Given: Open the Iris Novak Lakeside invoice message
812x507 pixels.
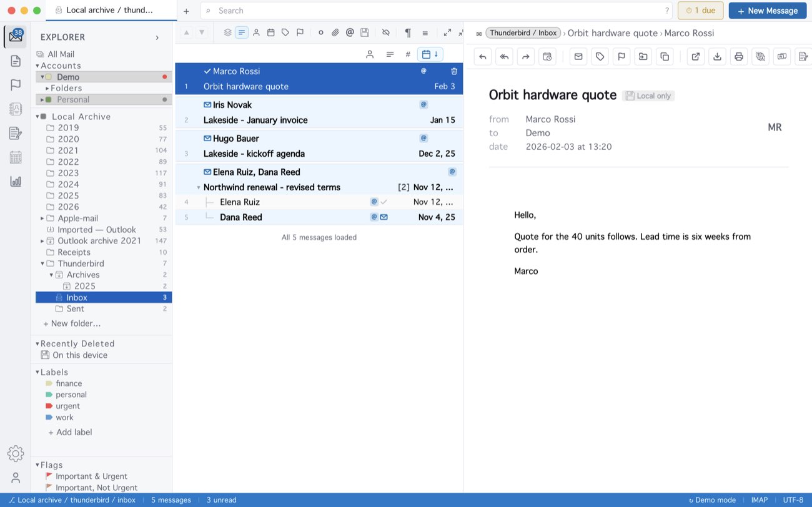Looking at the screenshot, I should coord(319,112).
